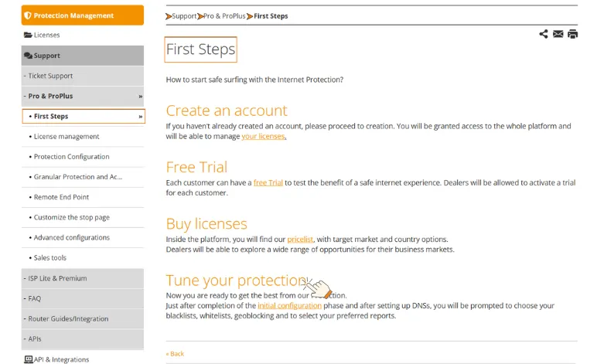
Task: Open API & Integrations menu item
Action: (83, 359)
